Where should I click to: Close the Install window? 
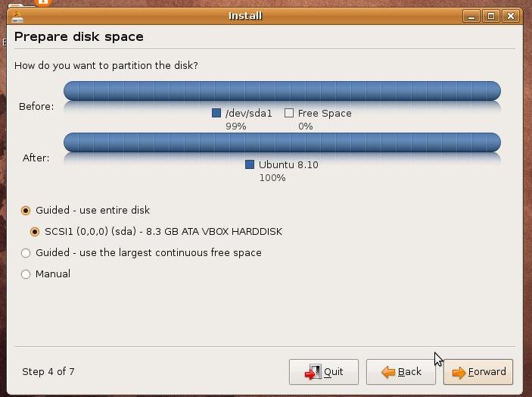511,15
